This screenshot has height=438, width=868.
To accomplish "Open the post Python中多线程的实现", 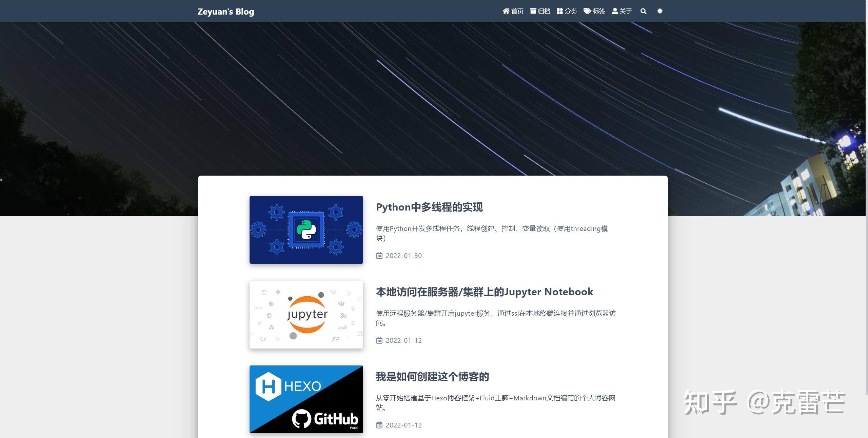I will (430, 207).
